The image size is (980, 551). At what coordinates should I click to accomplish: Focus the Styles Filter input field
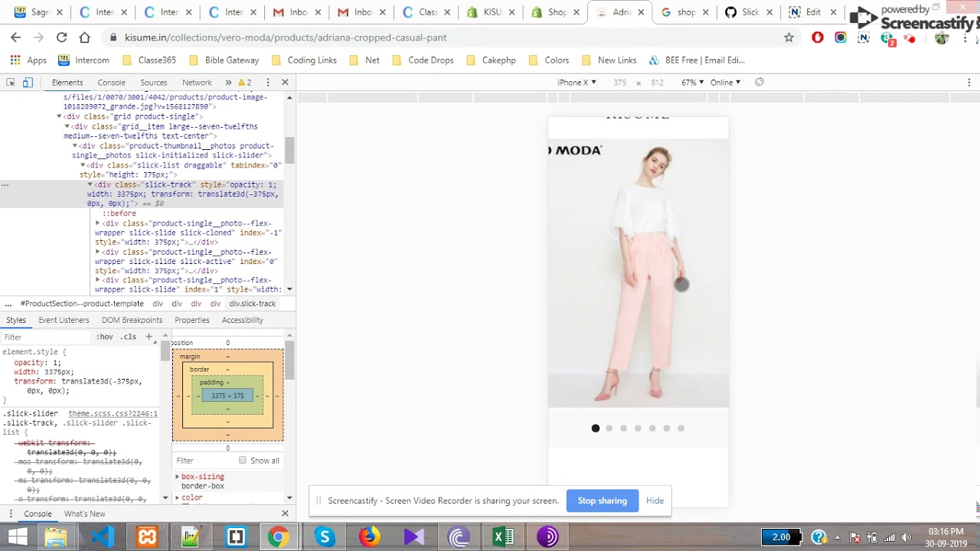(46, 337)
